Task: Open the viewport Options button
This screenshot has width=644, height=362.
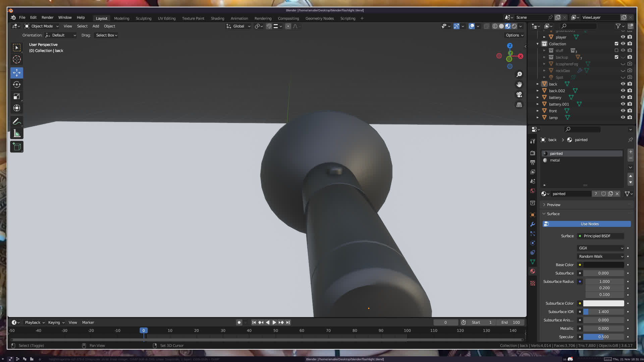Action: coord(515,35)
